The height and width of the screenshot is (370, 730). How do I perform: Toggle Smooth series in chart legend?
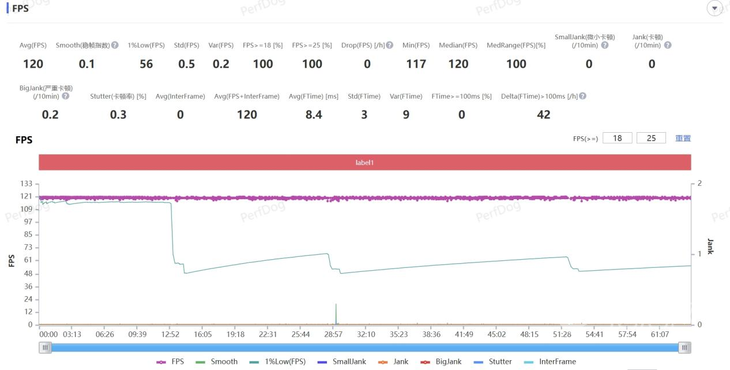[x=217, y=362]
